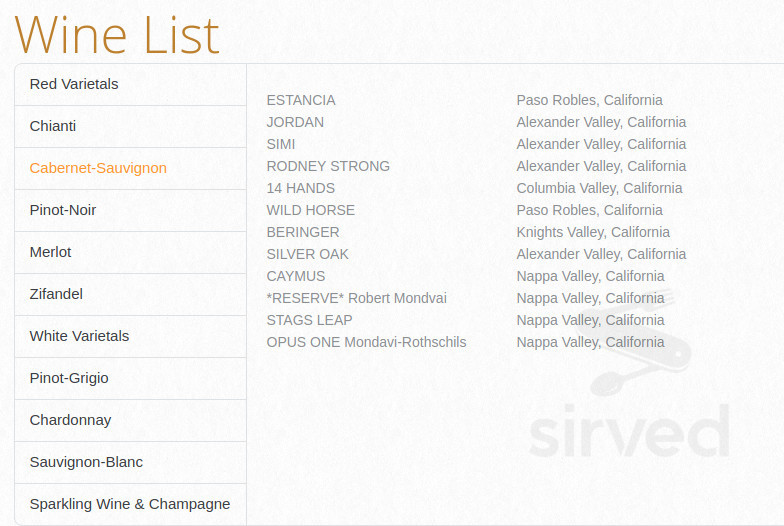
Task: Click the SILVER OAK wine name
Action: click(307, 254)
